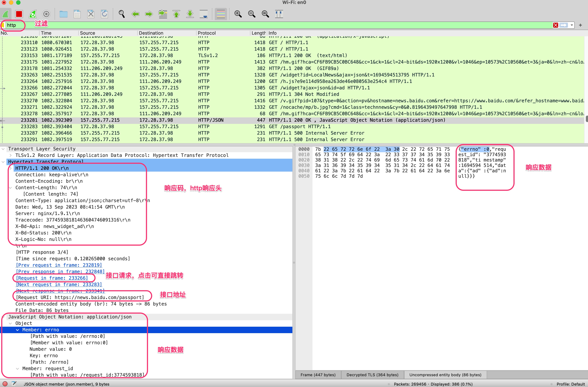This screenshot has height=387, width=588.
Task: Select Server: nginx/1.9.1 header line
Action: point(47,213)
